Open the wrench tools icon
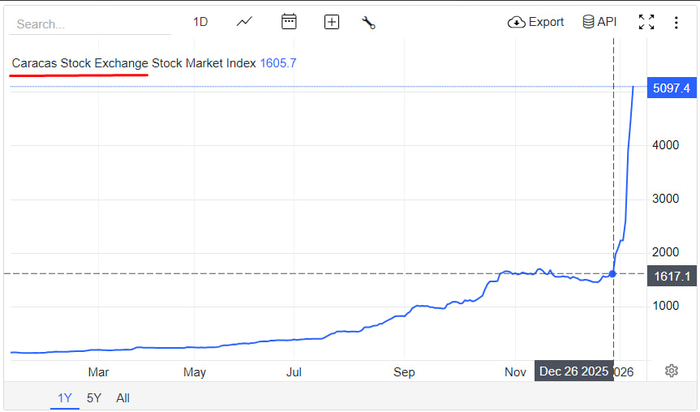700x412 pixels. pyautogui.click(x=368, y=22)
